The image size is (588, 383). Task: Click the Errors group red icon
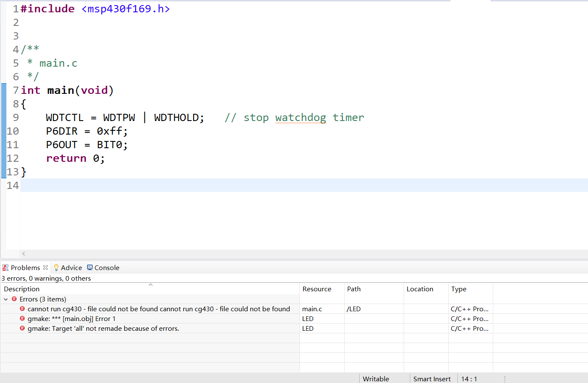[x=14, y=299]
